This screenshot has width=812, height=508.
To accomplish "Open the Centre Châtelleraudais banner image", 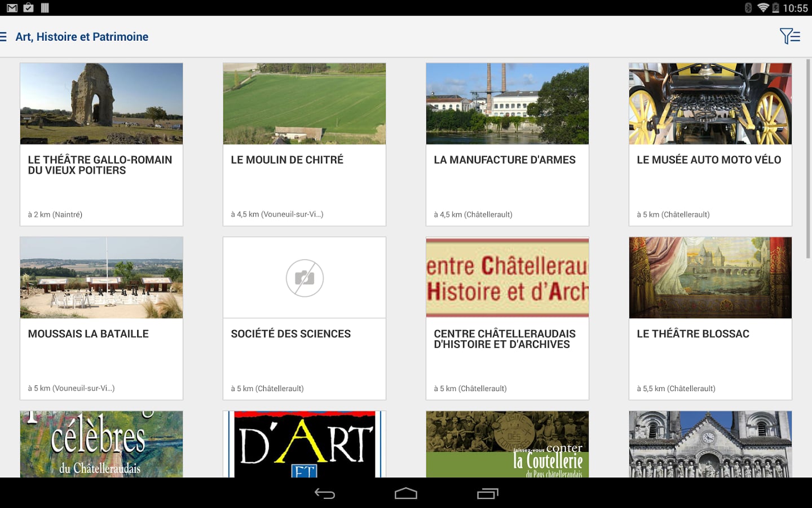I will (x=507, y=278).
